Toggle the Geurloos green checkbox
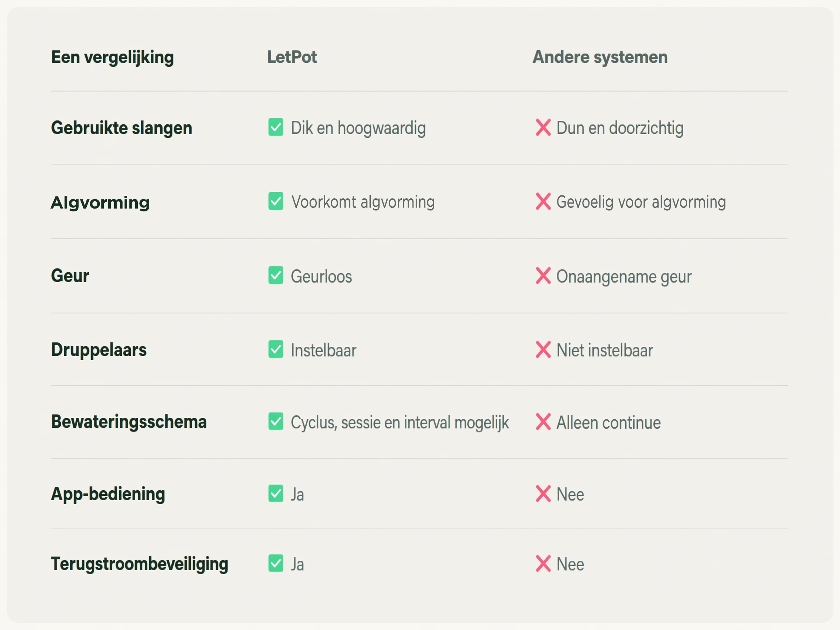840x630 pixels. tap(276, 275)
